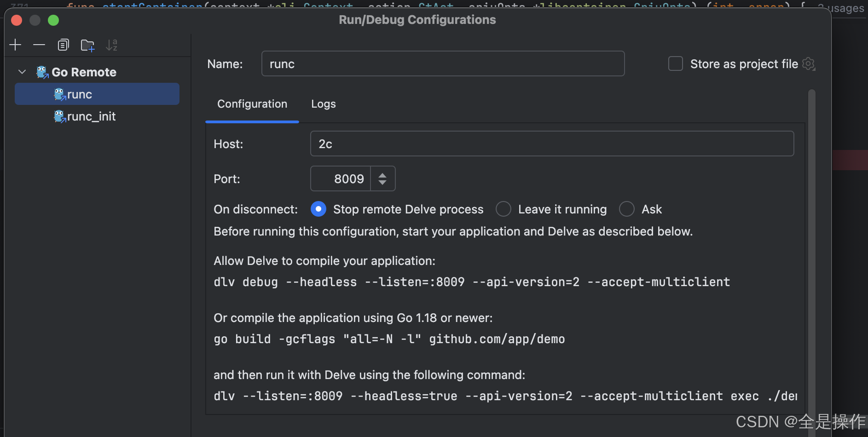
Task: Click the Sort Configurations alphabetically icon
Action: [111, 45]
